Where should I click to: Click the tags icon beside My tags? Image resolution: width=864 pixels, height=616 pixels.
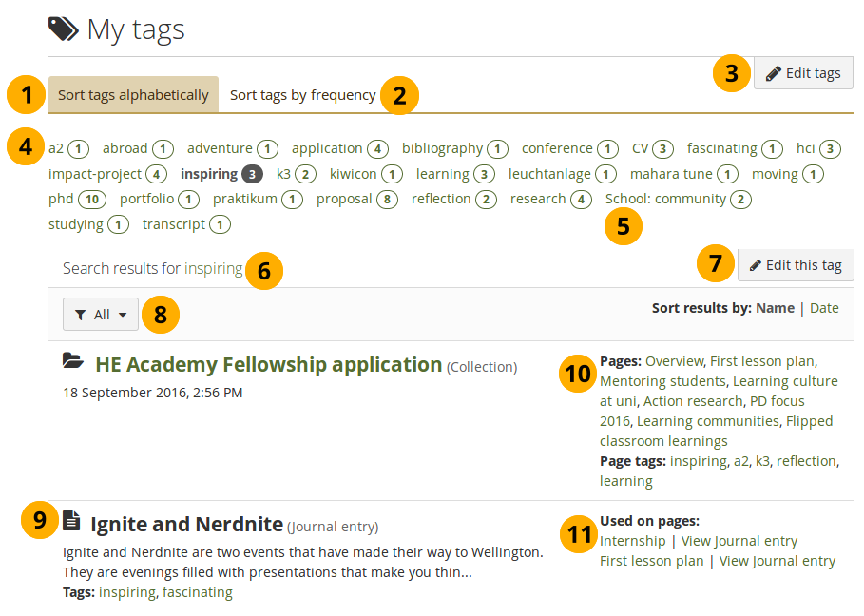(64, 29)
